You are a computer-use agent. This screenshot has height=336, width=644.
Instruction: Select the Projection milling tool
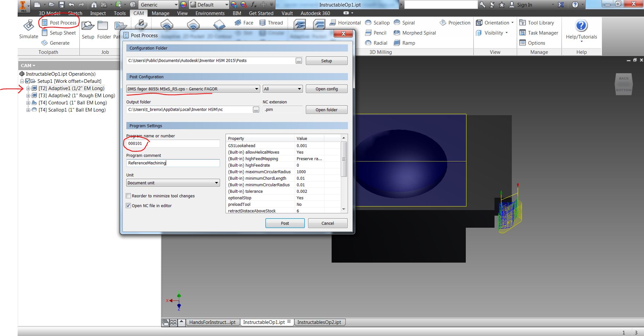(455, 23)
